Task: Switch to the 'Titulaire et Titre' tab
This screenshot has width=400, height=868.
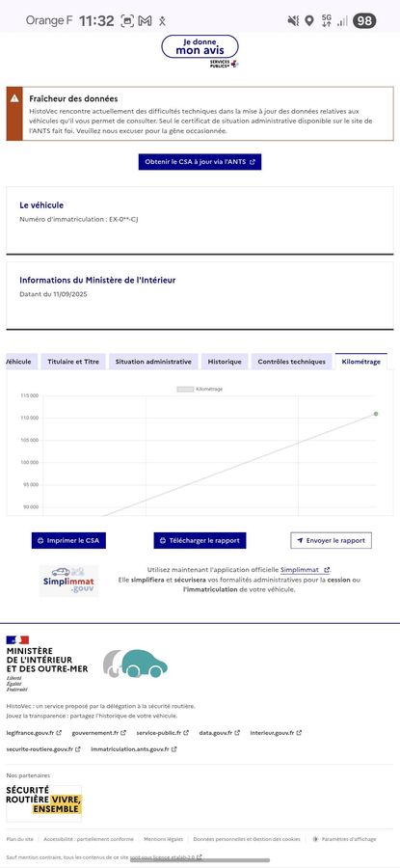Action: [73, 362]
